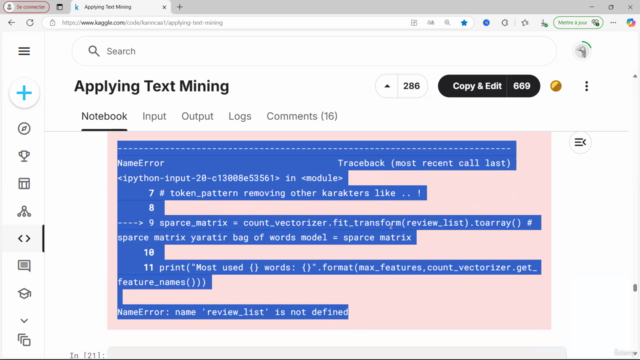Click the favorites star in address bar
Viewport: 640px width, 360px height.
[x=464, y=23]
